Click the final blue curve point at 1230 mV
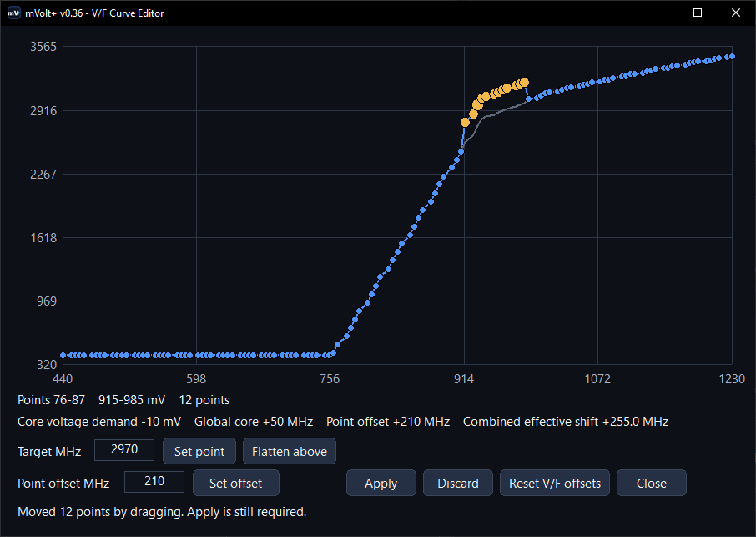 [732, 57]
